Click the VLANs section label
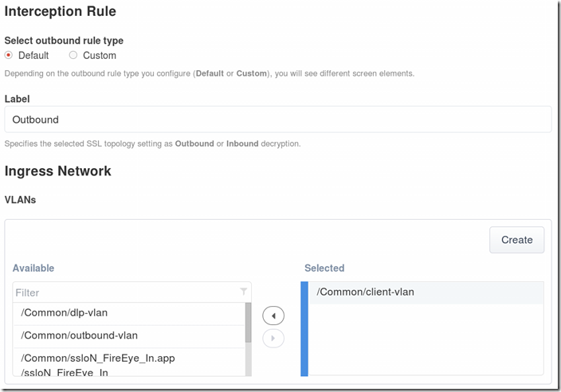Image resolution: width=561 pixels, height=392 pixels. (22, 198)
